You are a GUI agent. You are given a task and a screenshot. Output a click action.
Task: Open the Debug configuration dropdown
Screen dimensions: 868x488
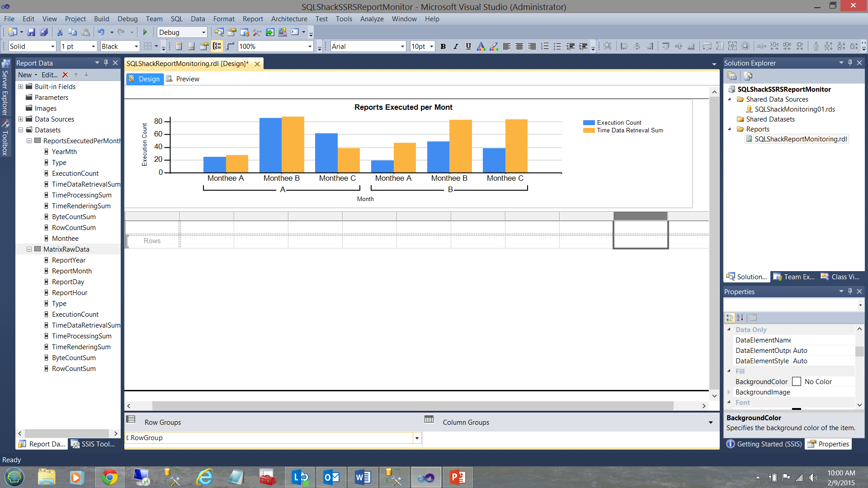tap(203, 32)
